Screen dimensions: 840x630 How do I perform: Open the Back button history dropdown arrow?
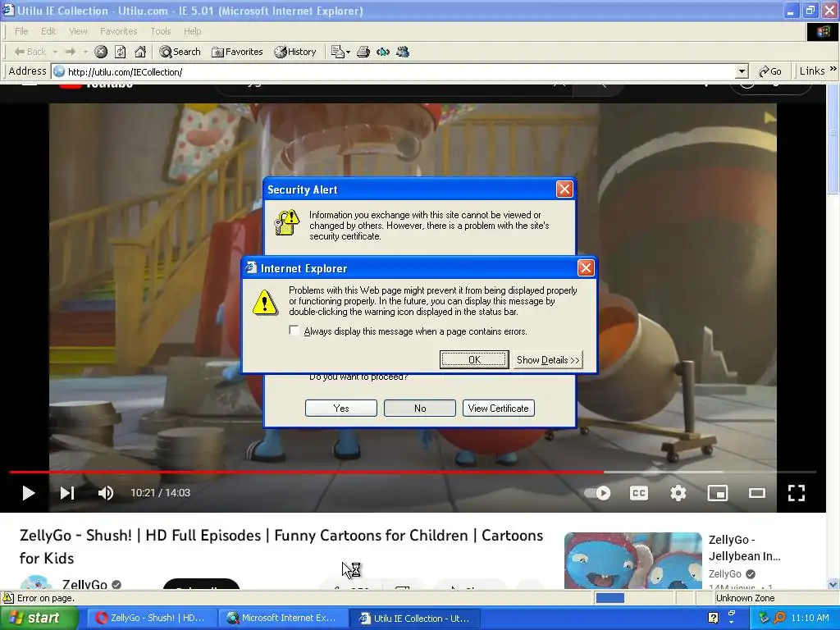(55, 52)
